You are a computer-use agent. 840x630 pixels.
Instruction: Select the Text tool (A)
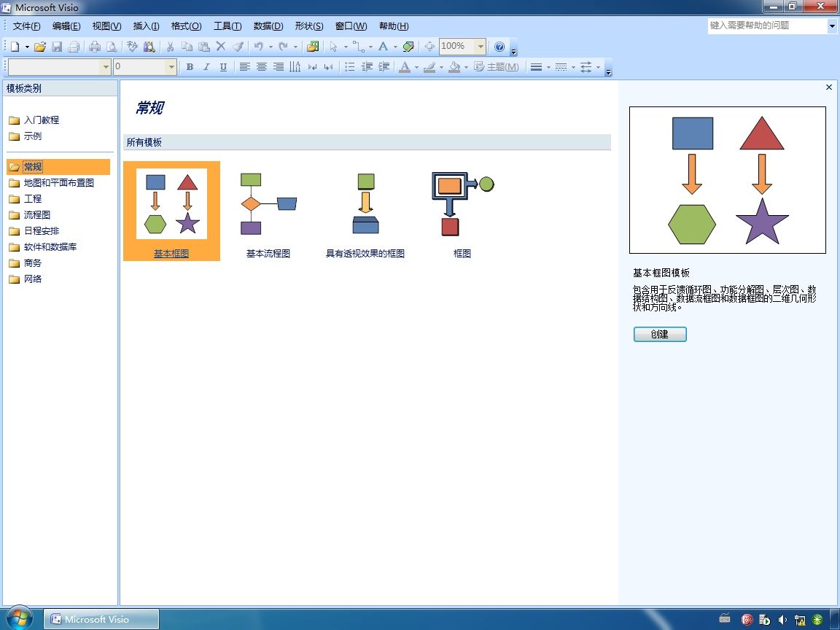coord(383,47)
